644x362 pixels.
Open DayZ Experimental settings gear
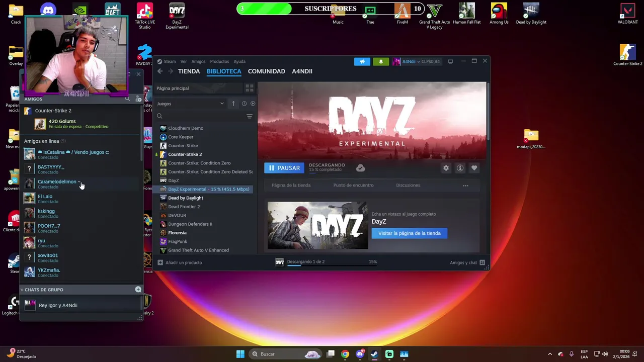(446, 168)
